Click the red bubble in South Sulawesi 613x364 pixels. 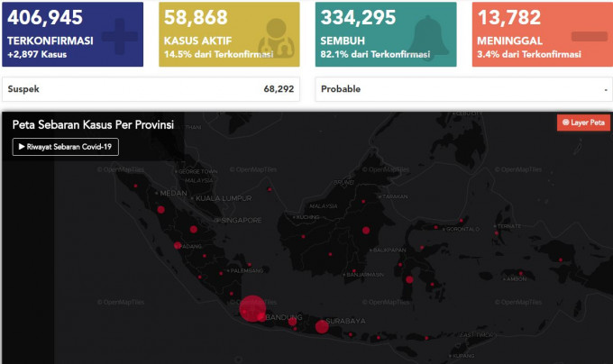click(x=409, y=279)
